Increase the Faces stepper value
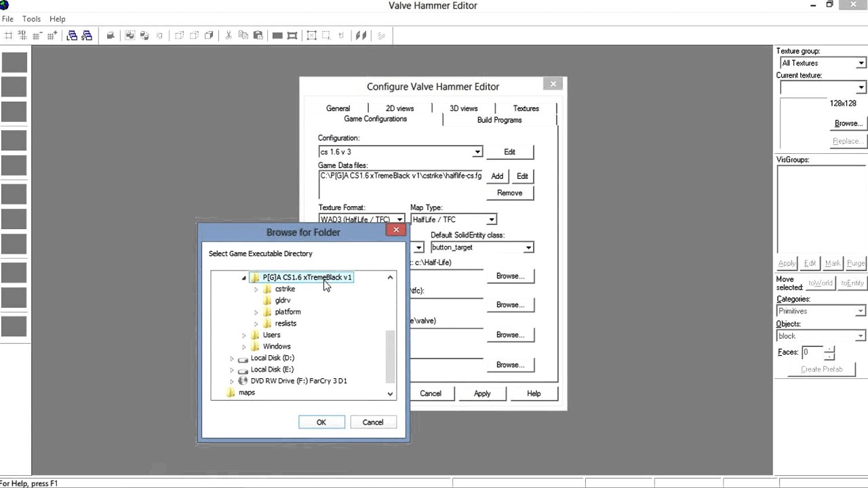Screen dimensions: 868x488 (x=829, y=349)
